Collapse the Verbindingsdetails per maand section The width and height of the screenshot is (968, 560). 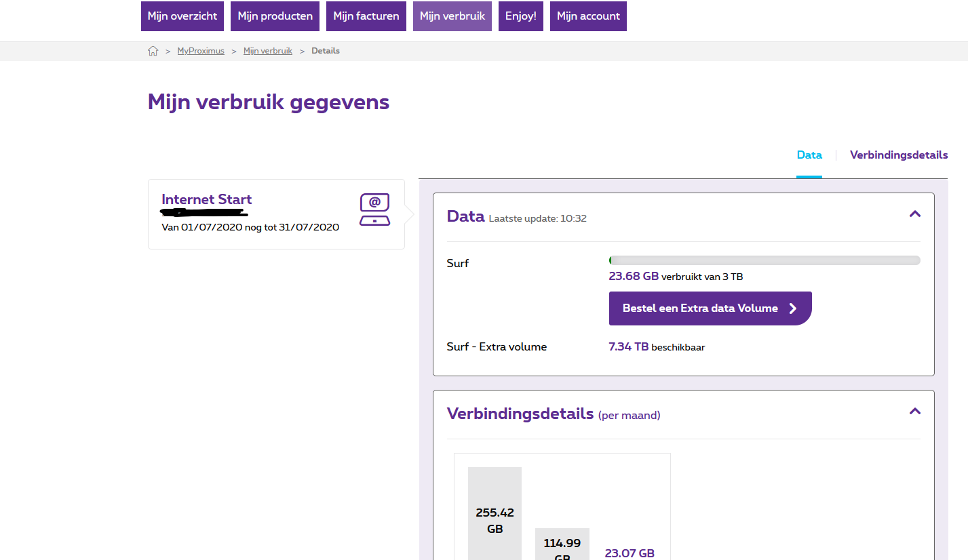coord(914,412)
